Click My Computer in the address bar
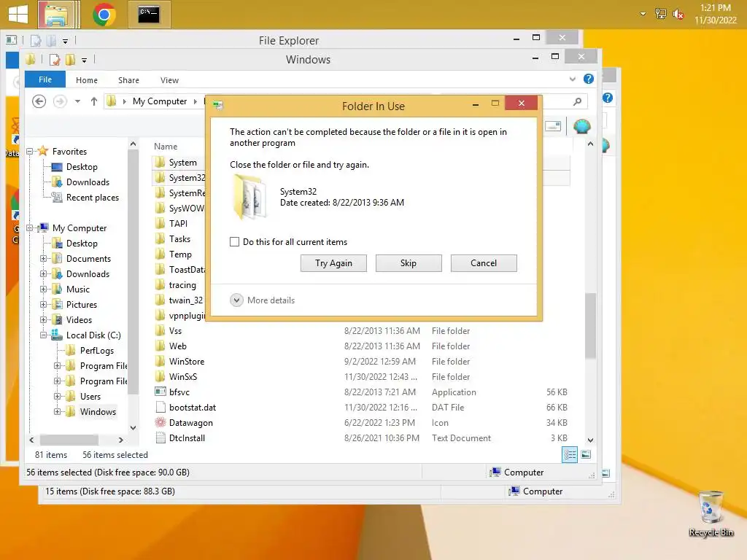 [x=160, y=101]
